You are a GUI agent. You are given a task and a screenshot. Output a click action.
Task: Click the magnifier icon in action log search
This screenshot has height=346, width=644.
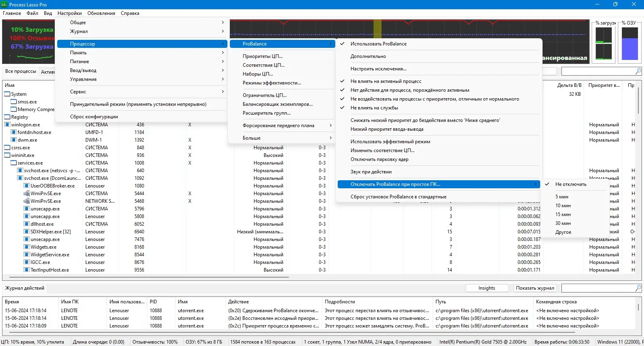pos(638,288)
